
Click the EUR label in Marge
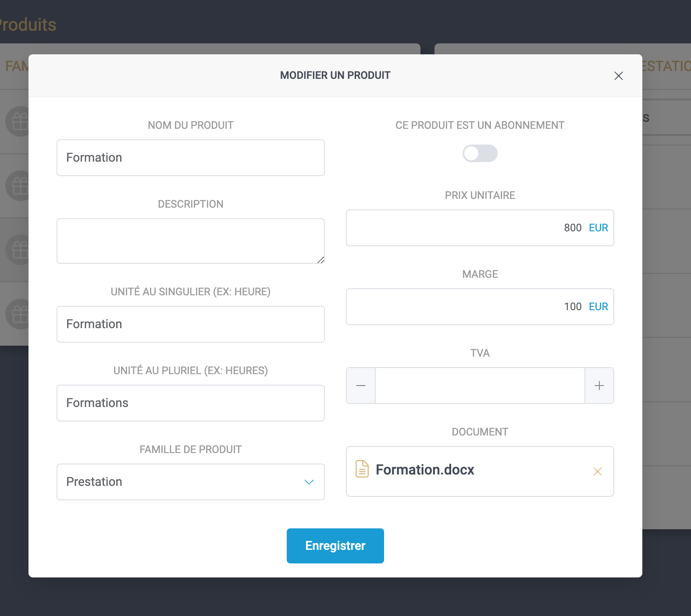point(598,307)
